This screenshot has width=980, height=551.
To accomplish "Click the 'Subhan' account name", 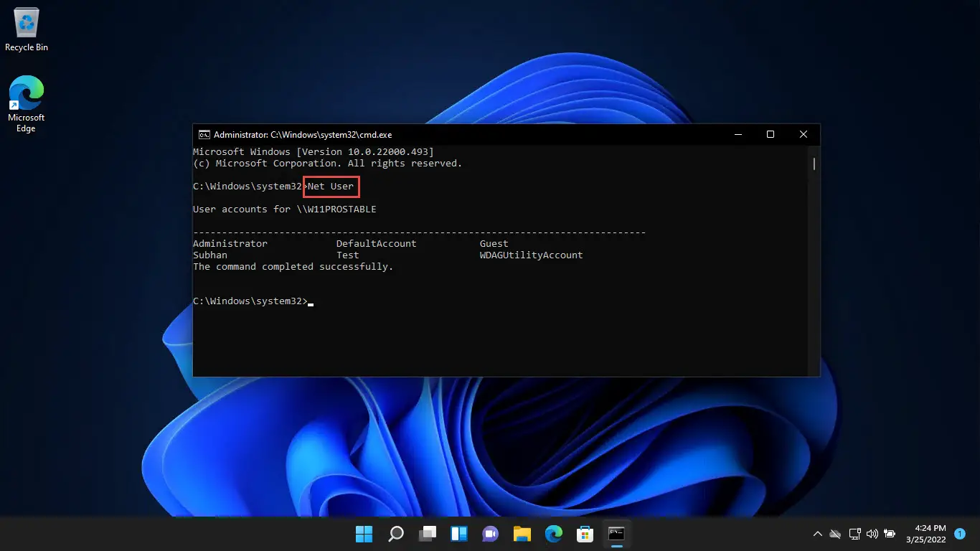I will (210, 255).
